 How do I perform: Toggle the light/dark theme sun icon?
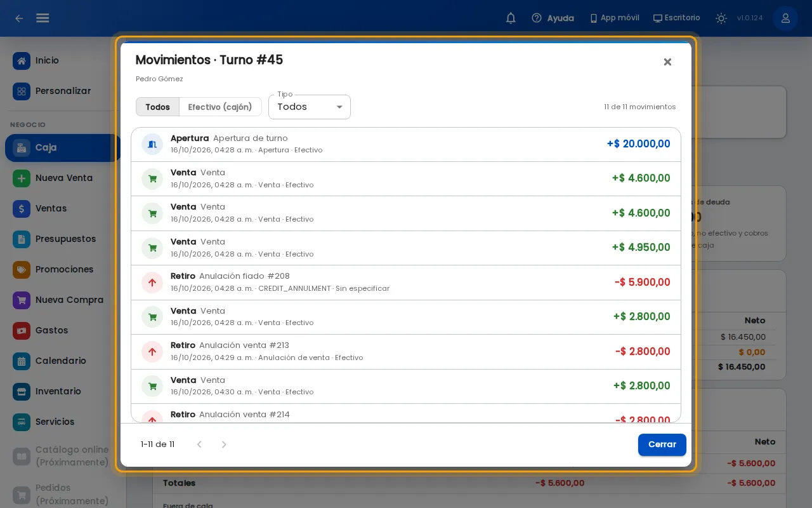coord(721,18)
